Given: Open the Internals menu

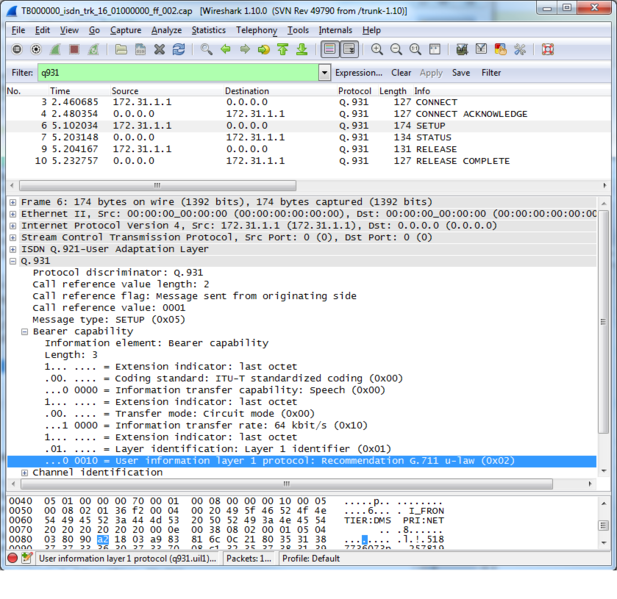Looking at the screenshot, I should click(335, 30).
